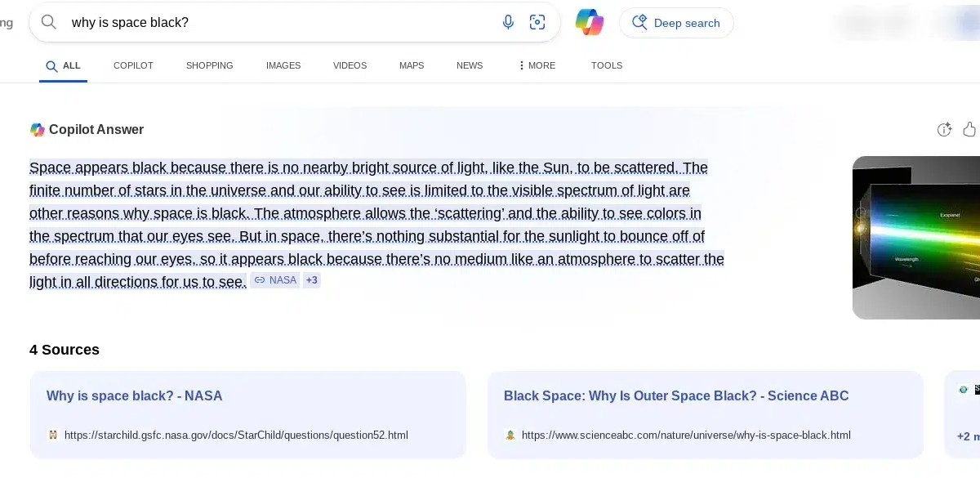Open the NASA citation link chip

275,280
